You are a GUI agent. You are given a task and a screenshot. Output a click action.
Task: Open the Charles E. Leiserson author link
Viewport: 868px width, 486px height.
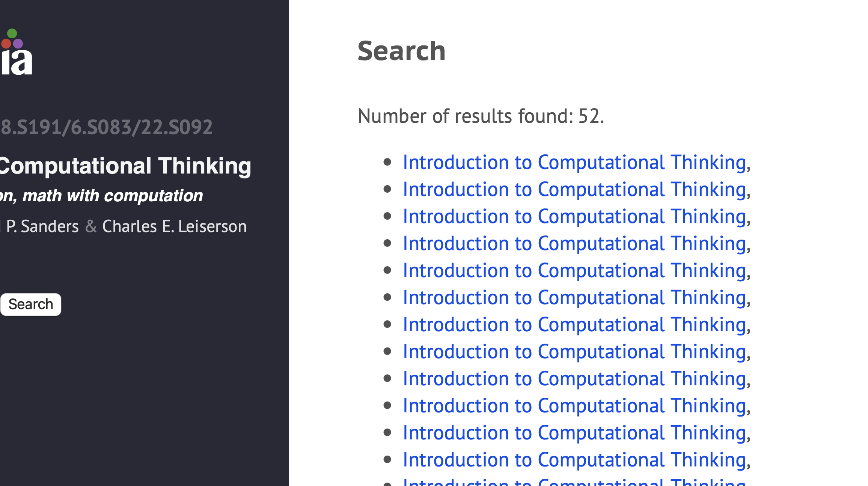point(174,226)
